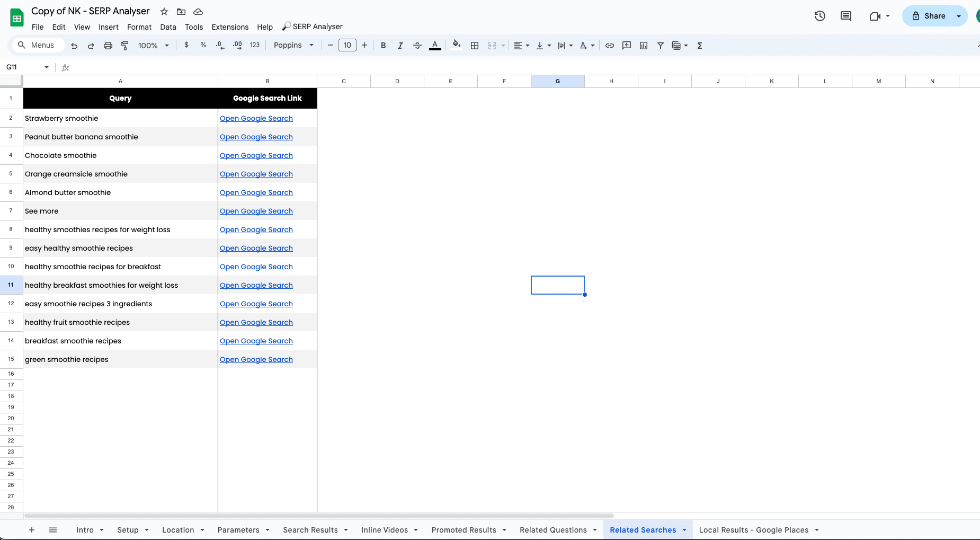This screenshot has height=540, width=980.
Task: Open the borders menu
Action: pos(475,45)
